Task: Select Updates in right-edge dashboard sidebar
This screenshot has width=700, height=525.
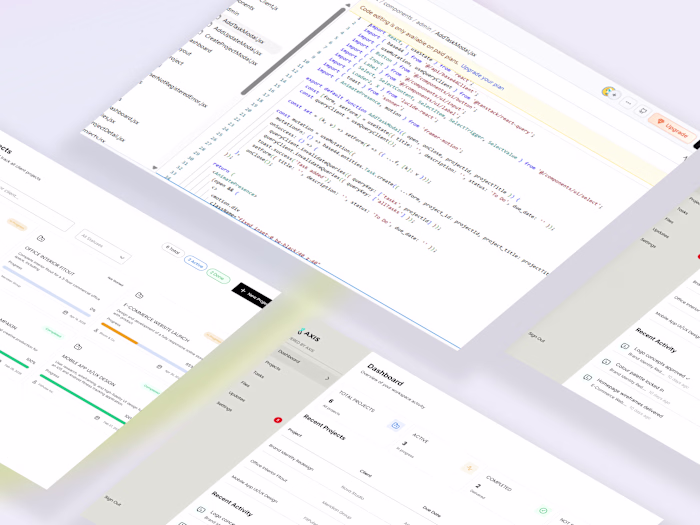Action: pos(660,232)
